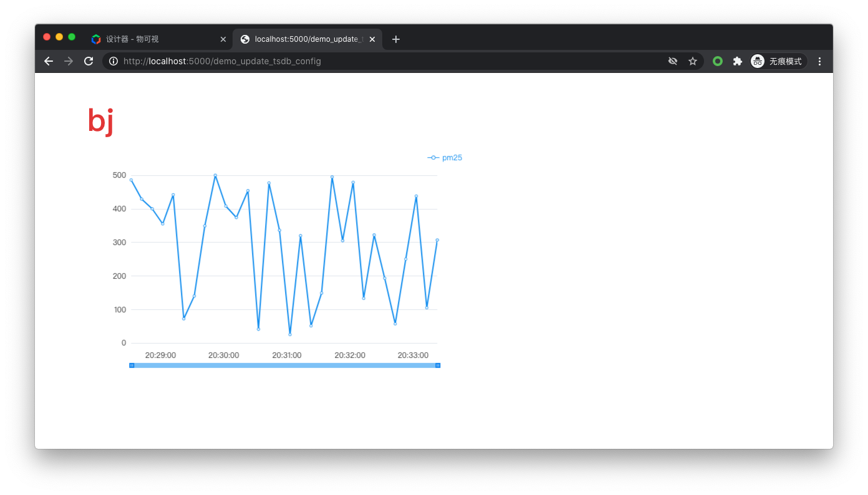868x495 pixels.
Task: Open the green circle extension
Action: click(x=718, y=61)
